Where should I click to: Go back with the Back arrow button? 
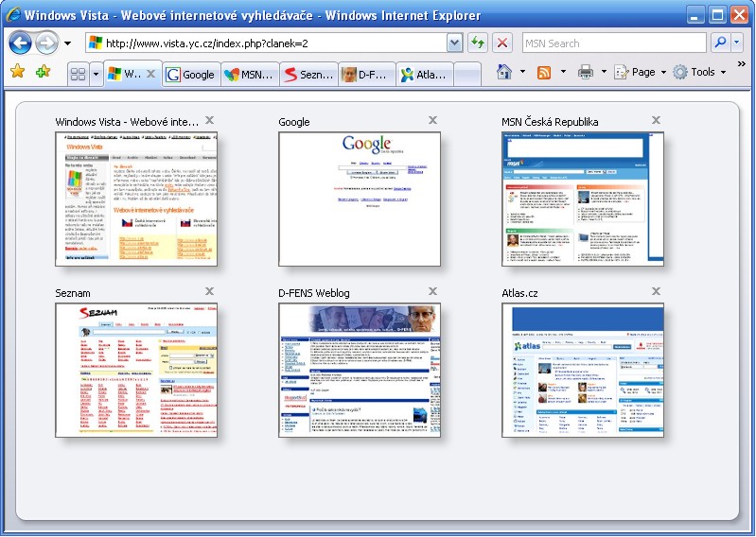click(20, 43)
